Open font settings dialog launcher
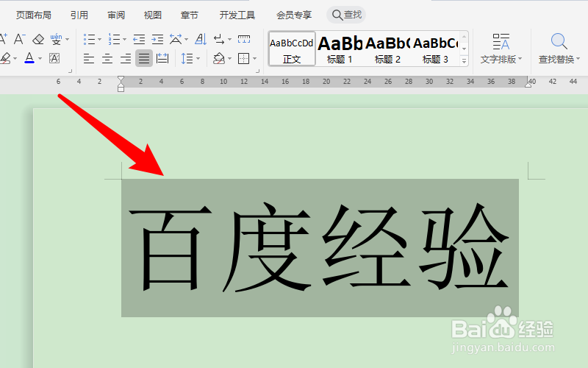This screenshot has width=588, height=368. point(70,71)
